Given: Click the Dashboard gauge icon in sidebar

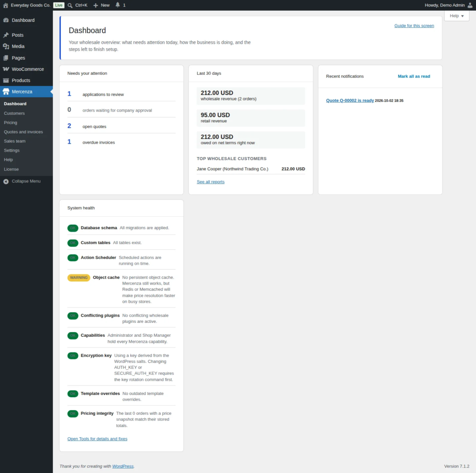Looking at the screenshot, I should pyautogui.click(x=6, y=20).
